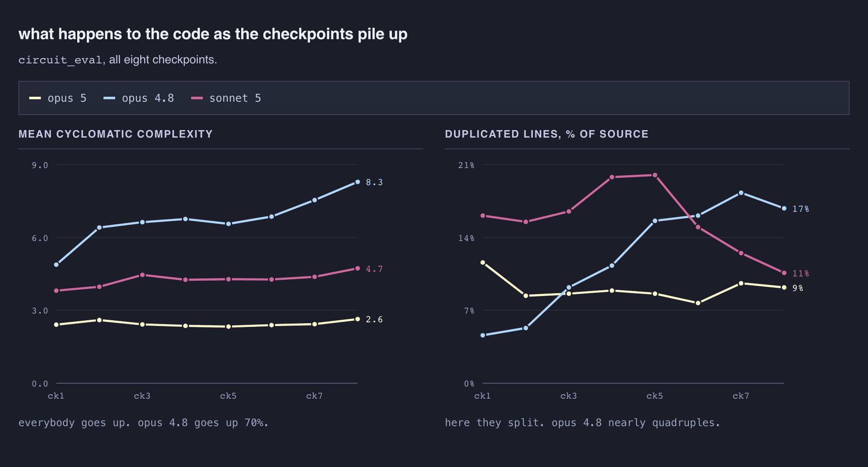Click the yellow opus 5 legend swatch
This screenshot has width=868, height=467.
coord(35,99)
